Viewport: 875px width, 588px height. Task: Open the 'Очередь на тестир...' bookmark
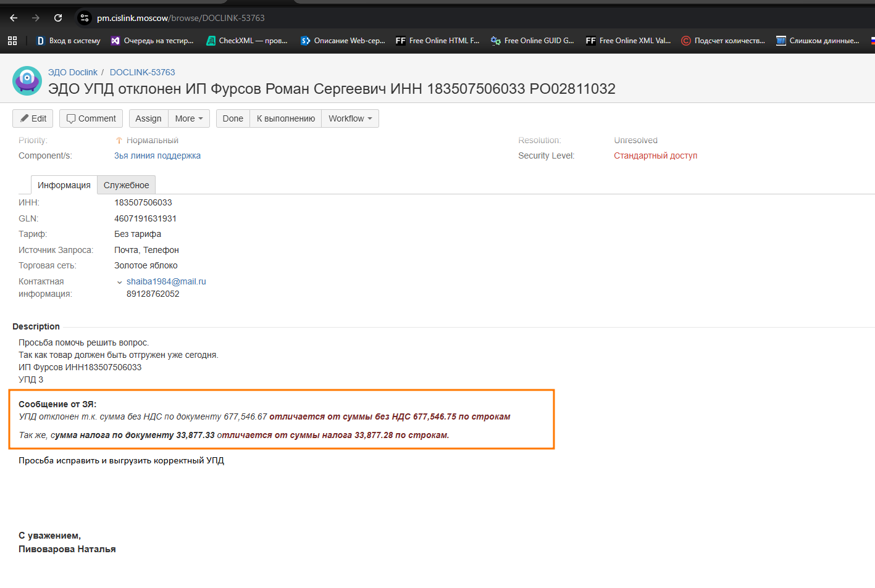[152, 41]
